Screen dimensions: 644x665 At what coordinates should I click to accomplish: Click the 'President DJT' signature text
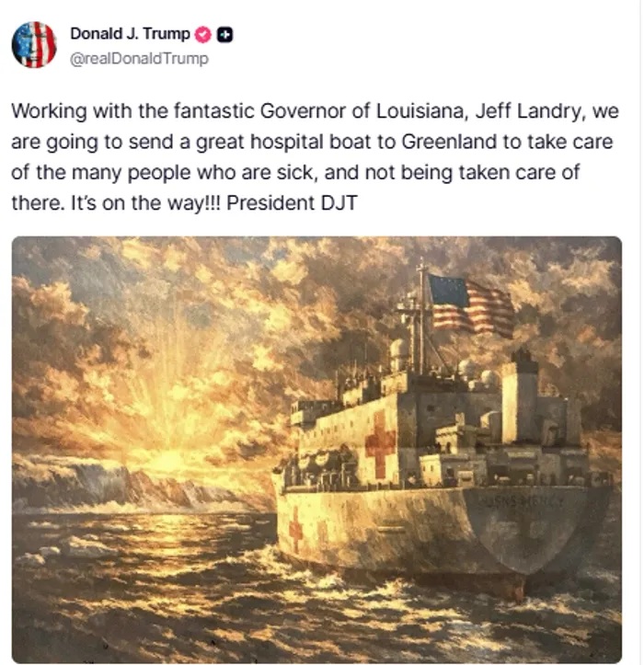click(x=292, y=202)
